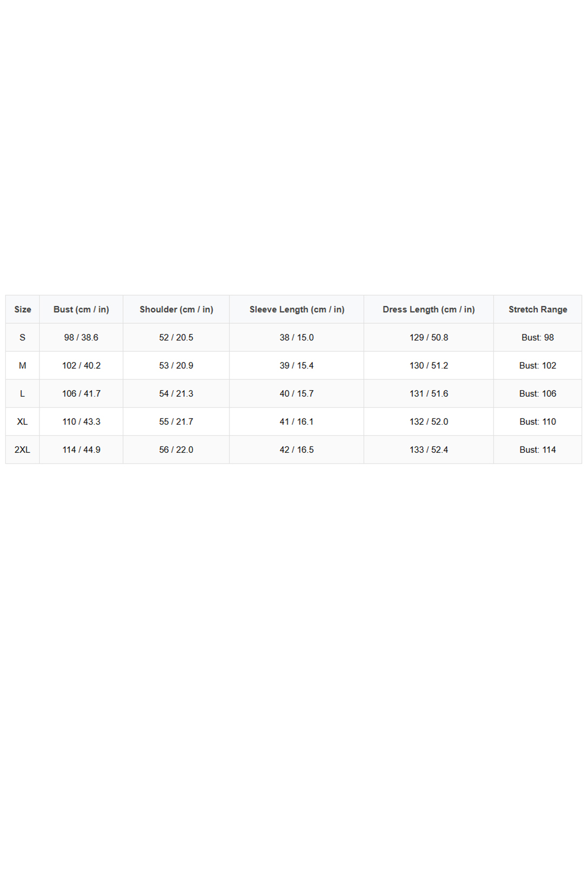
Task: Click sleeve length value 40 / 15.7
Action: click(297, 394)
